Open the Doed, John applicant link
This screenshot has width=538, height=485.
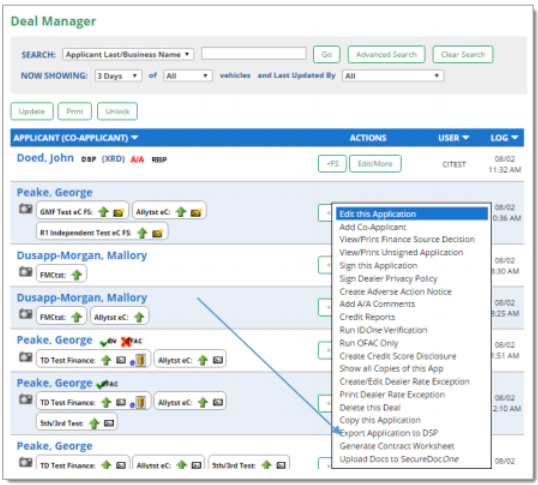(45, 158)
